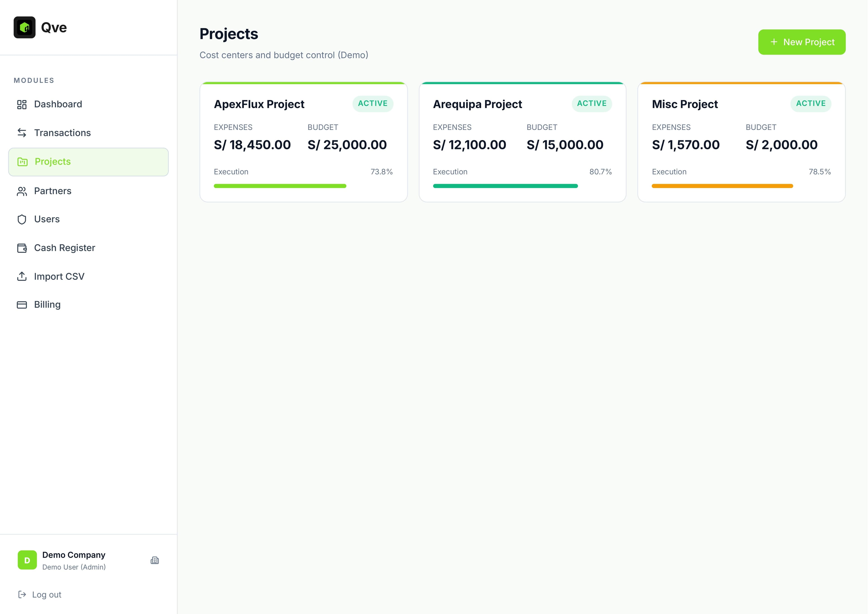Select the Projects heading area
The width and height of the screenshot is (868, 614).
228,34
